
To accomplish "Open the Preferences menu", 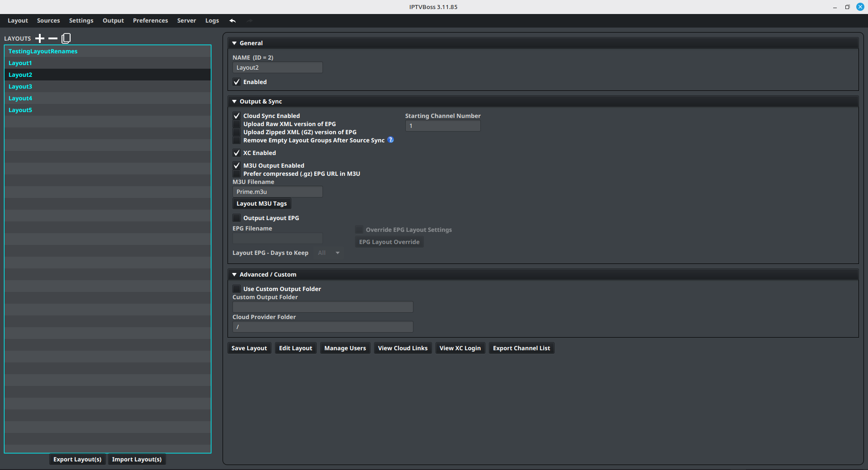I will point(150,20).
